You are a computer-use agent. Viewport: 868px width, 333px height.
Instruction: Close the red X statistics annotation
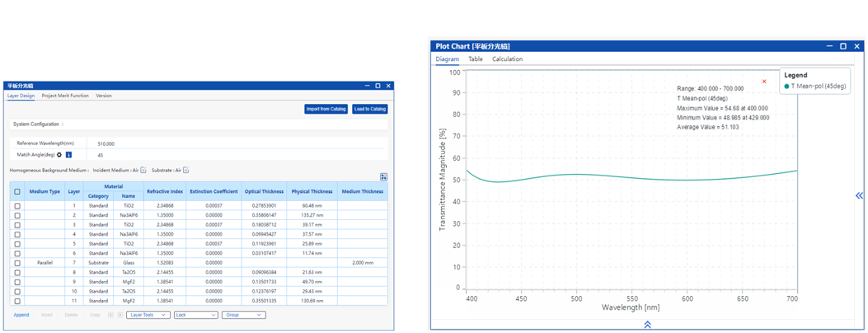point(764,82)
